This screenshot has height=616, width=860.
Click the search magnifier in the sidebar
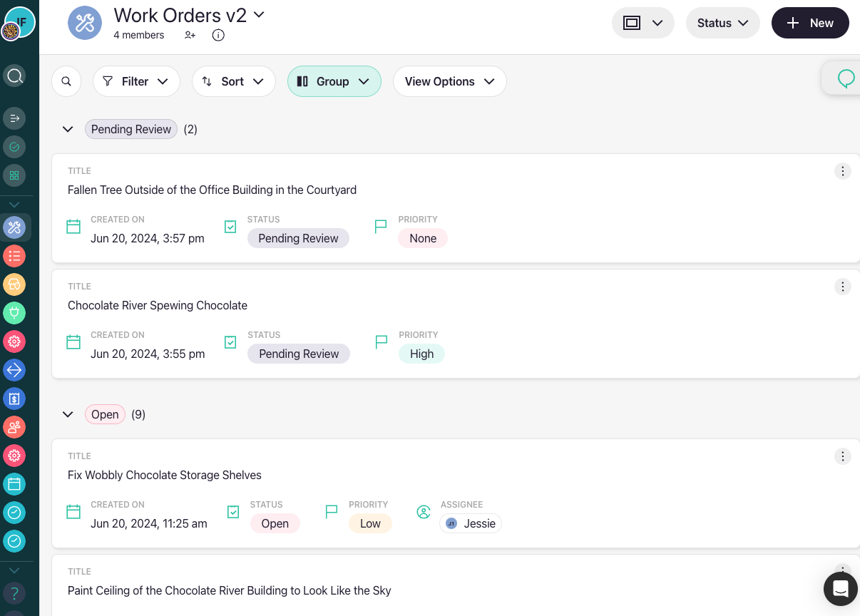[14, 76]
